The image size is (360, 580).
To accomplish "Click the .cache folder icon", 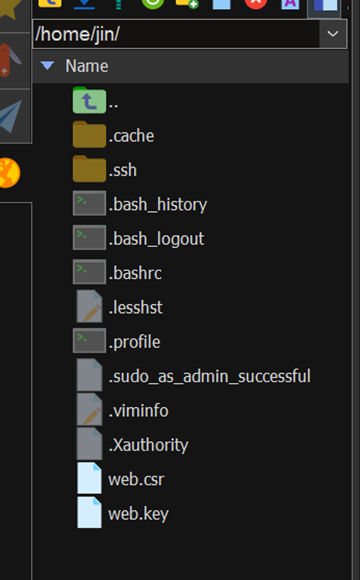I will coord(89,135).
